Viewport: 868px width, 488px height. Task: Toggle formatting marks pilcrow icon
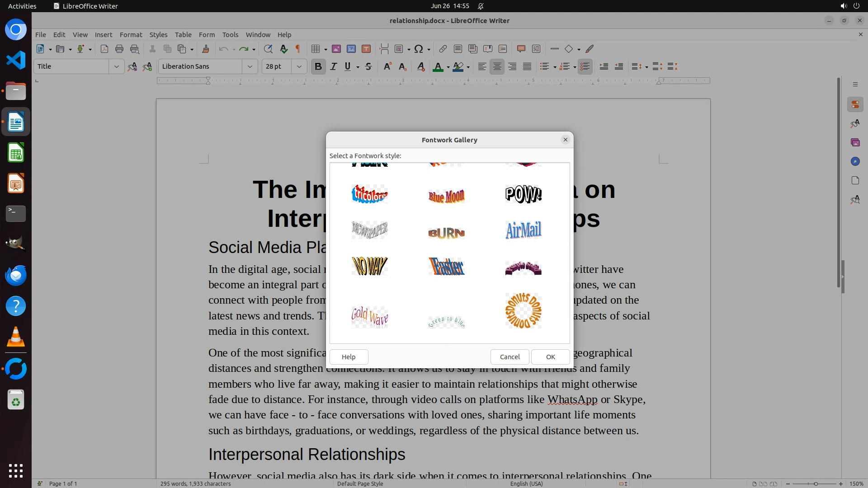coord(297,49)
